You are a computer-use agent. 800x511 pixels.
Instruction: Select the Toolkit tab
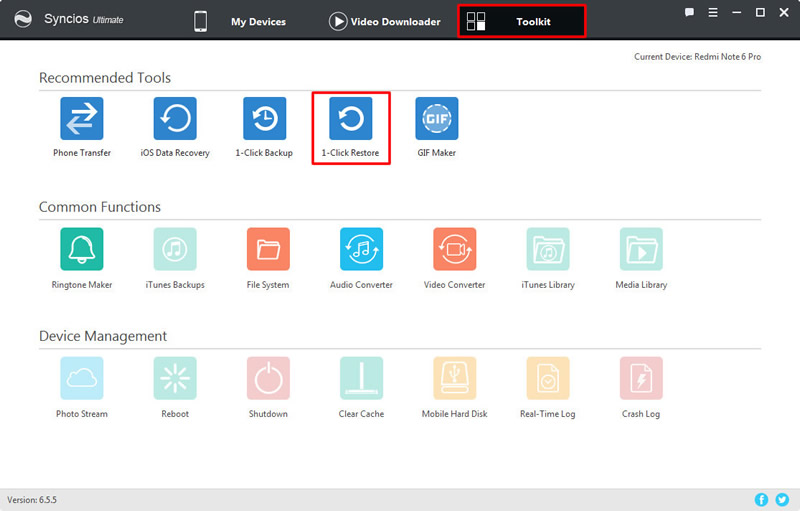click(x=521, y=21)
